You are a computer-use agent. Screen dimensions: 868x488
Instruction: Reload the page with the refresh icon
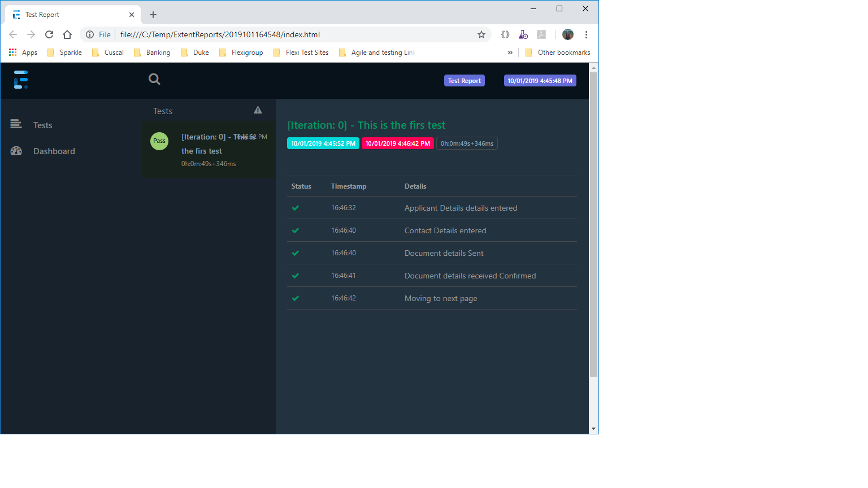pos(49,34)
